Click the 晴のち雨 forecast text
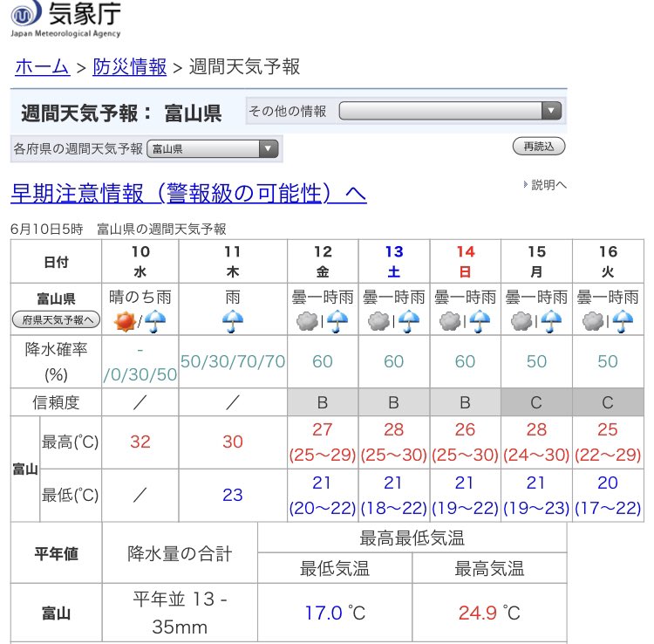 (140, 298)
